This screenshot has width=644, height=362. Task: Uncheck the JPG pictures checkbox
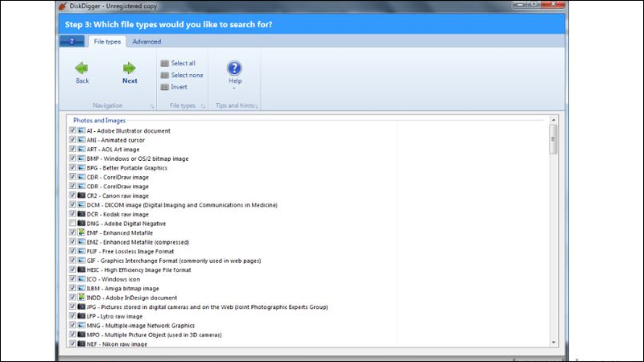pos(72,306)
